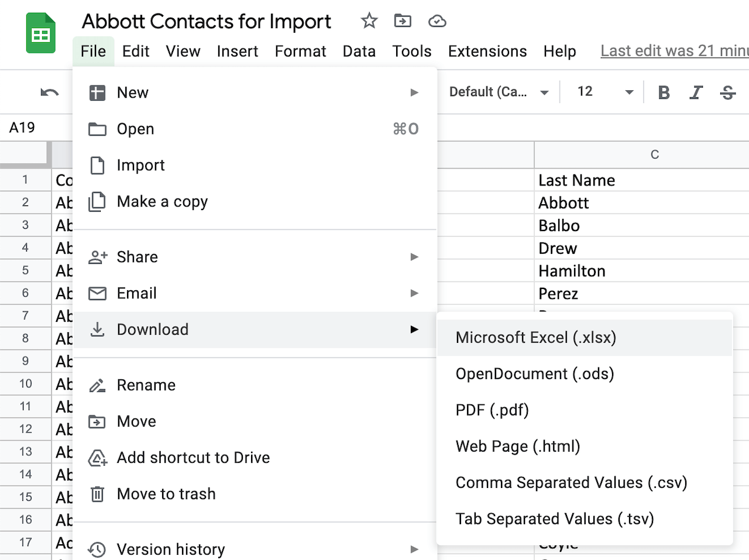Open the font size dropdown

603,92
